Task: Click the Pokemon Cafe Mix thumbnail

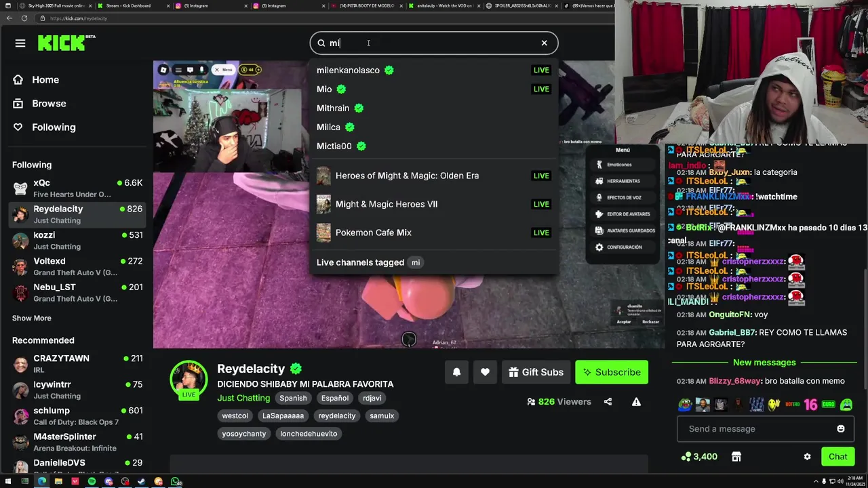Action: 323,232
